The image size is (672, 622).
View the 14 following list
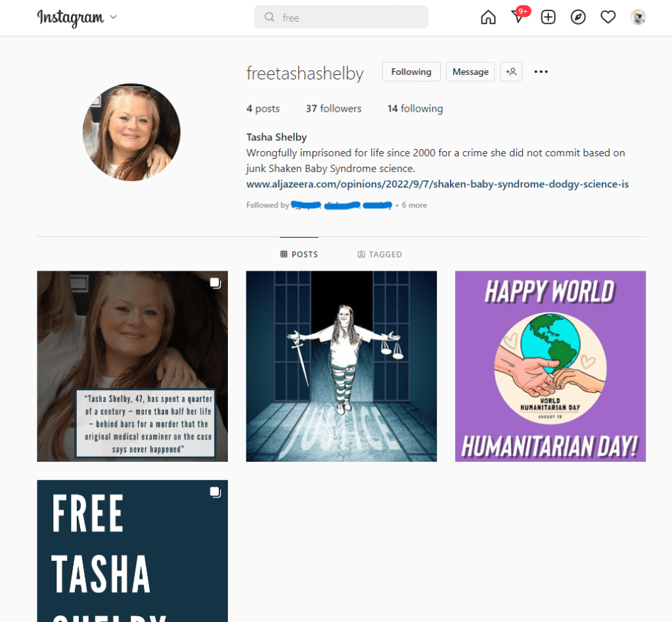point(415,109)
